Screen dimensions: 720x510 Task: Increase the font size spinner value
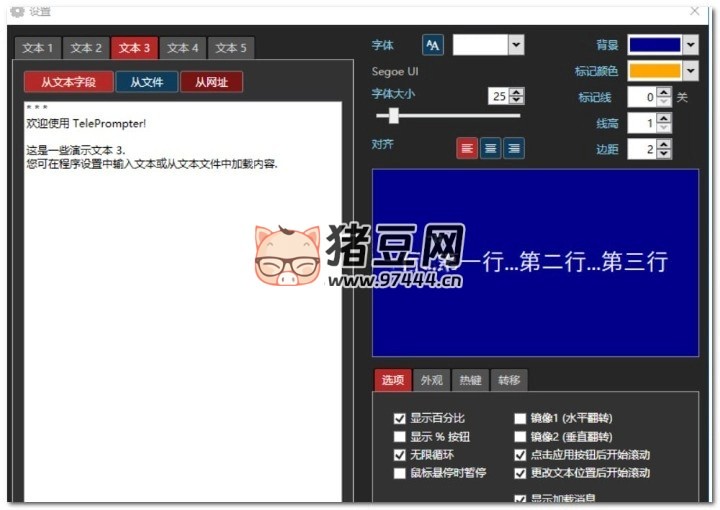516,92
